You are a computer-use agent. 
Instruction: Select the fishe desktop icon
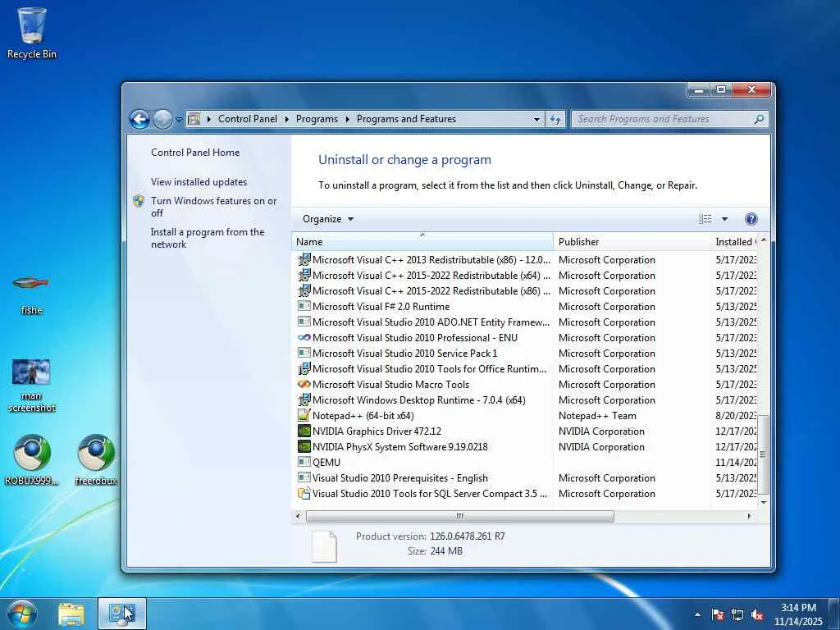[31, 294]
